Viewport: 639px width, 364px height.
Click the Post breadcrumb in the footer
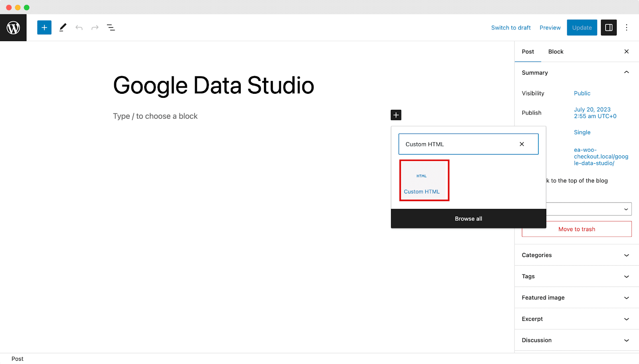[x=18, y=359]
